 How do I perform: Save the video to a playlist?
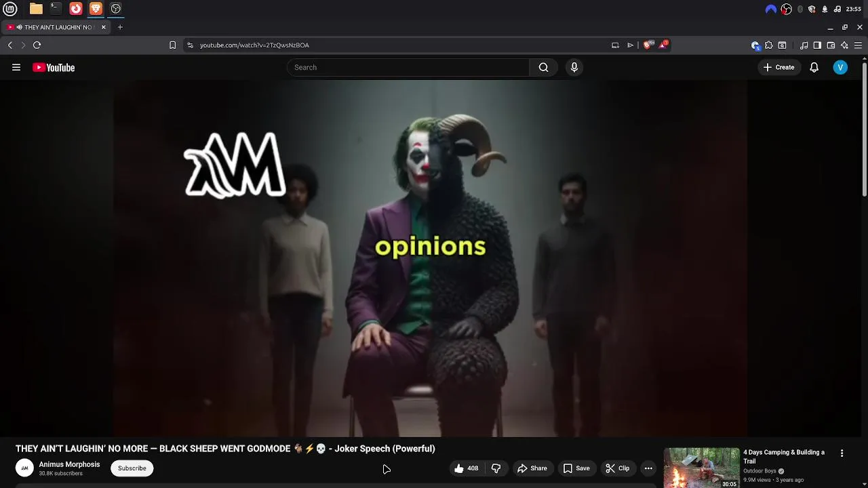point(576,468)
